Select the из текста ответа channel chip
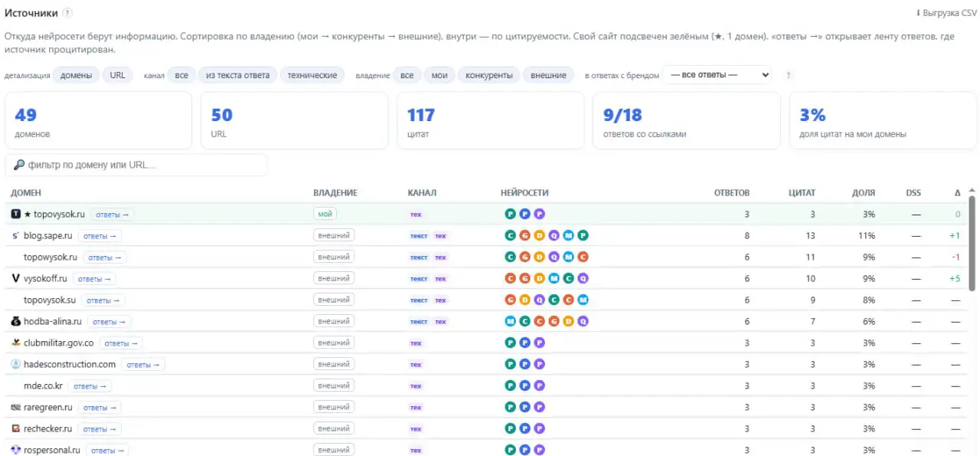 pyautogui.click(x=237, y=75)
